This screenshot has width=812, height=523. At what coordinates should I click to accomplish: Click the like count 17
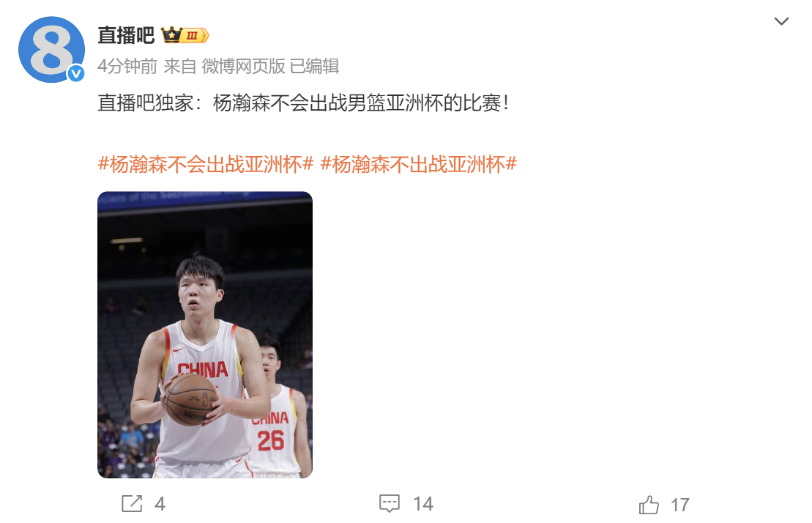coord(680,505)
